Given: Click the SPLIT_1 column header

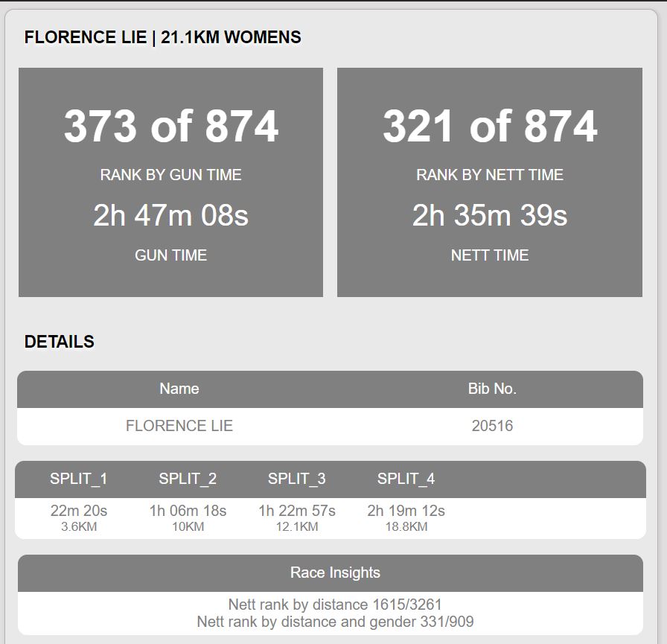Looking at the screenshot, I should (x=79, y=479).
